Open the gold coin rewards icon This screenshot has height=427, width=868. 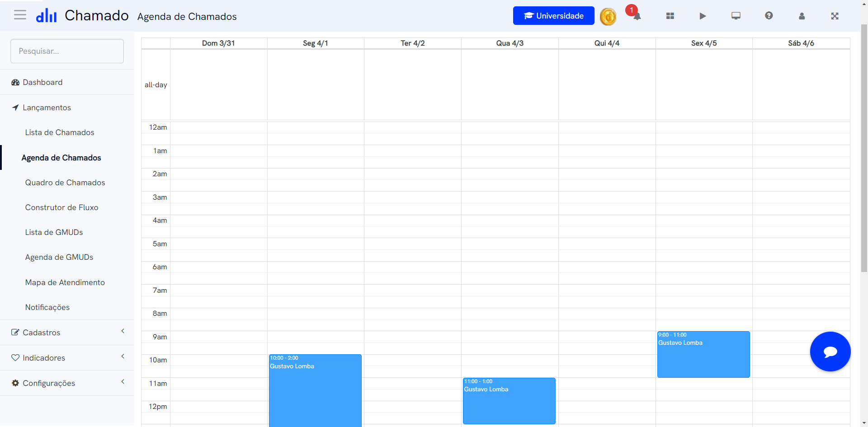click(x=608, y=17)
